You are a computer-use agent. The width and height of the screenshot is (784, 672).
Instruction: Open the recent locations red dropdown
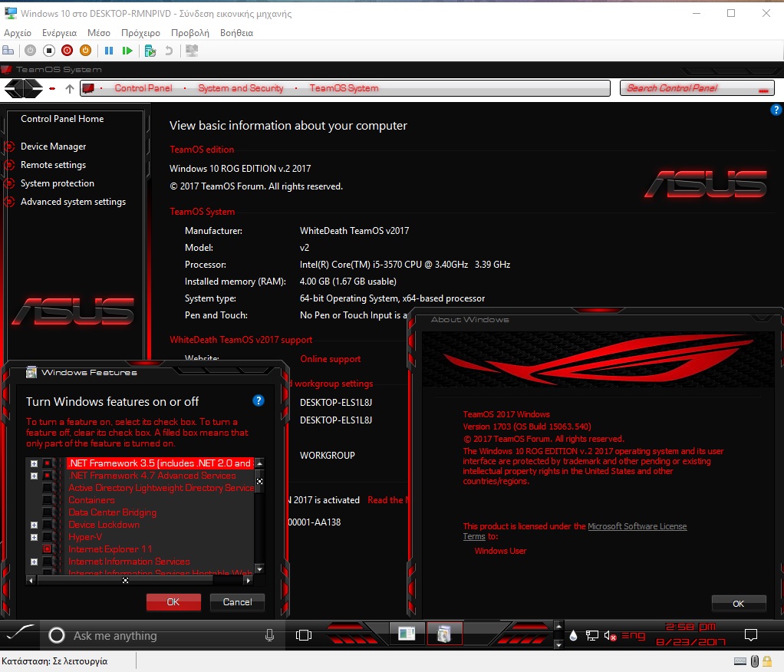coord(52,89)
